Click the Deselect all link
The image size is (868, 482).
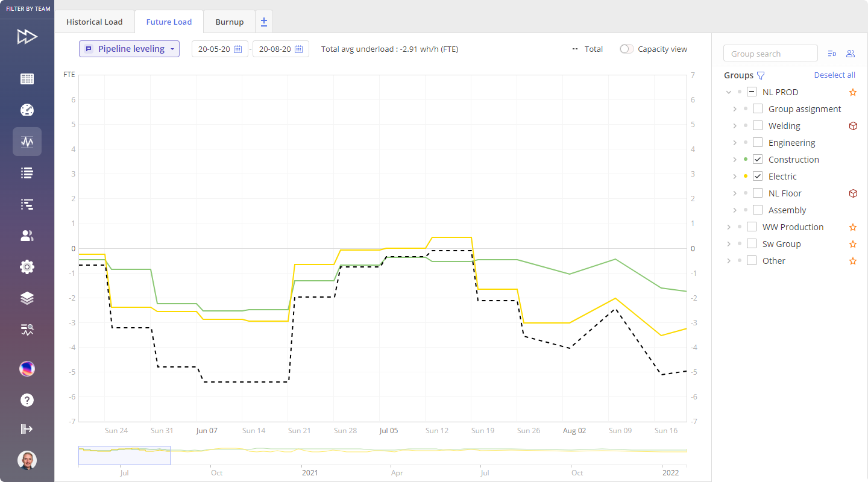click(x=834, y=75)
